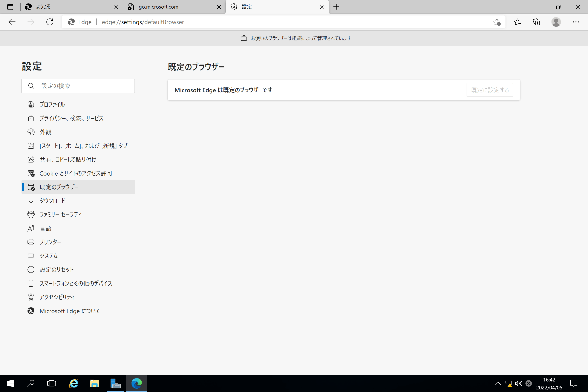The height and width of the screenshot is (392, 588).
Task: Click the vertical tabs icon
Action: pyautogui.click(x=10, y=7)
